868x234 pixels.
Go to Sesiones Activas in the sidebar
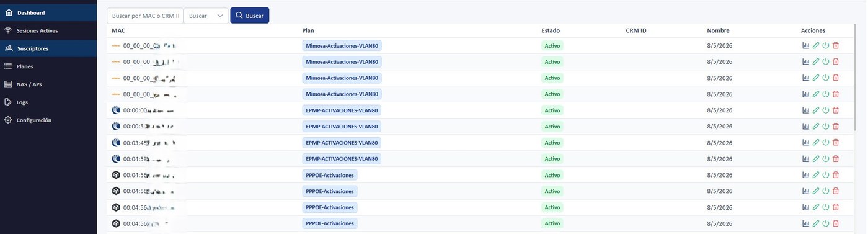(x=48, y=30)
